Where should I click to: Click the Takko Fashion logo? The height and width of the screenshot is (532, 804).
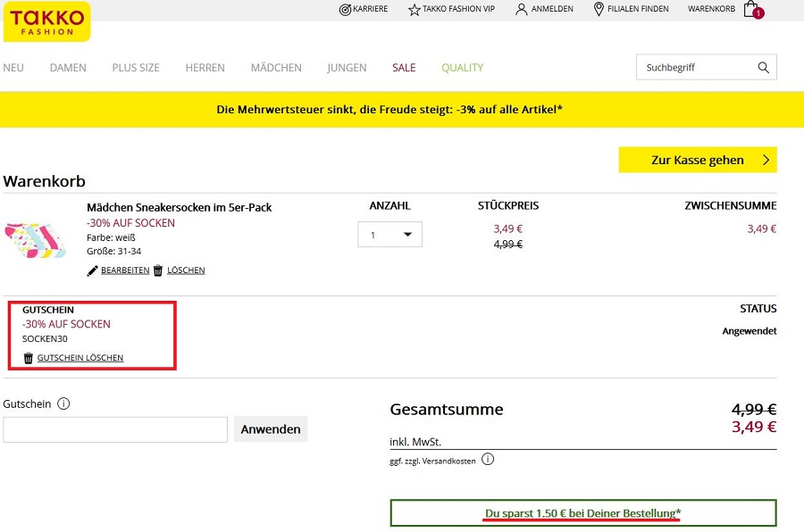point(46,21)
